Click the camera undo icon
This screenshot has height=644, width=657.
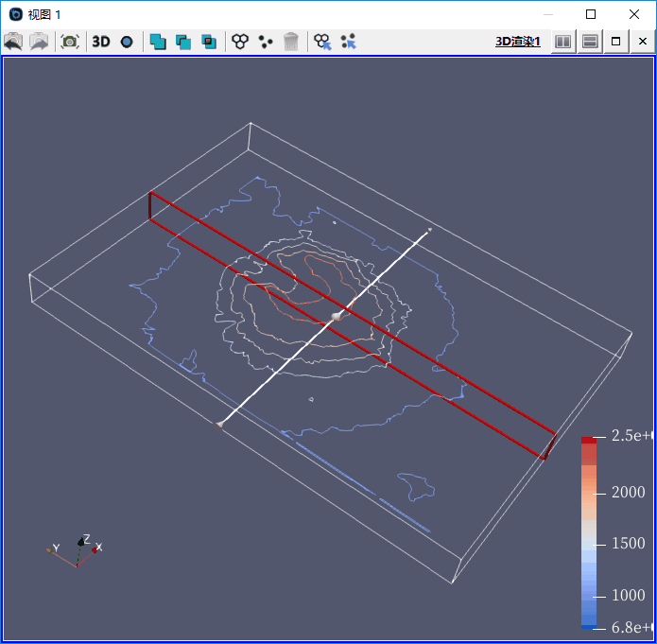pos(13,42)
